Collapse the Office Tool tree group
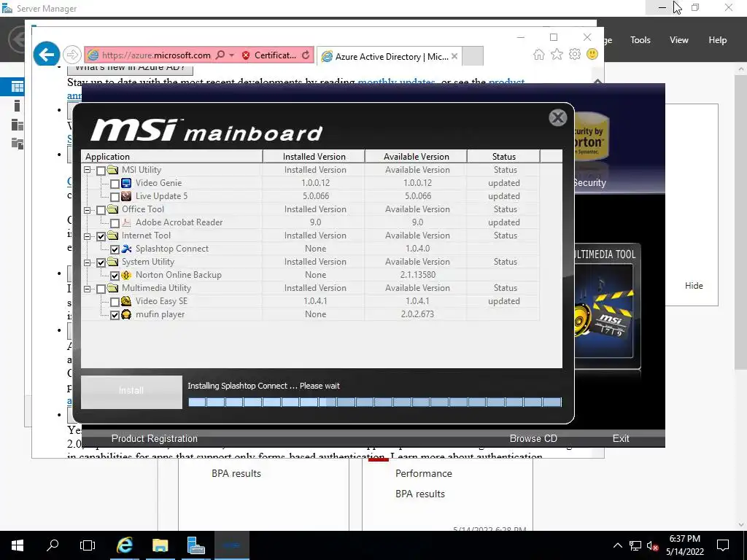 88,209
